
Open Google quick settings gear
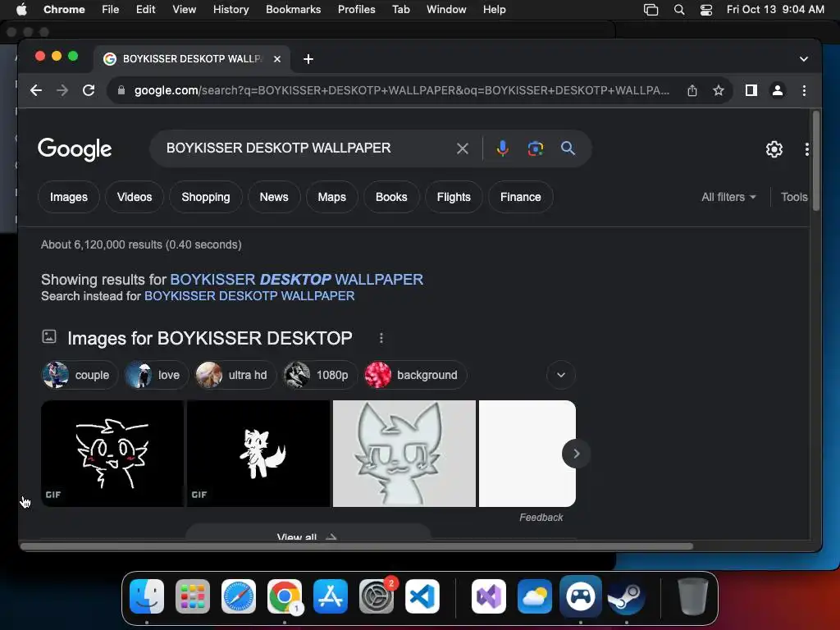click(774, 149)
